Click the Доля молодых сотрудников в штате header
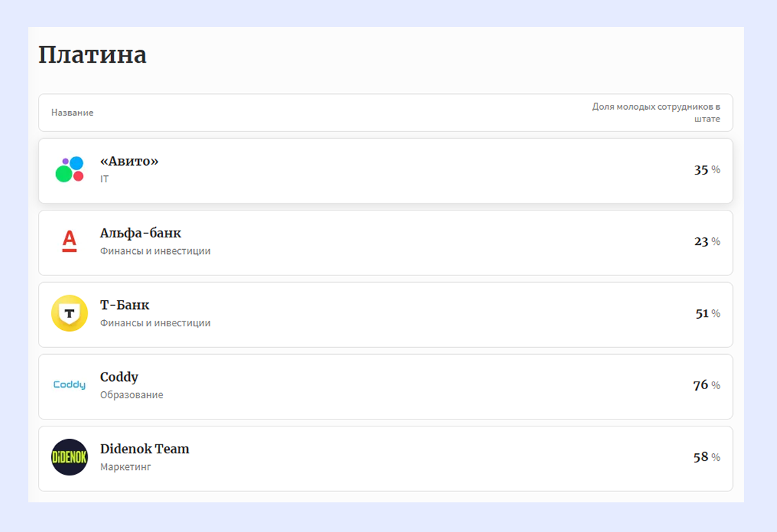 click(x=656, y=112)
